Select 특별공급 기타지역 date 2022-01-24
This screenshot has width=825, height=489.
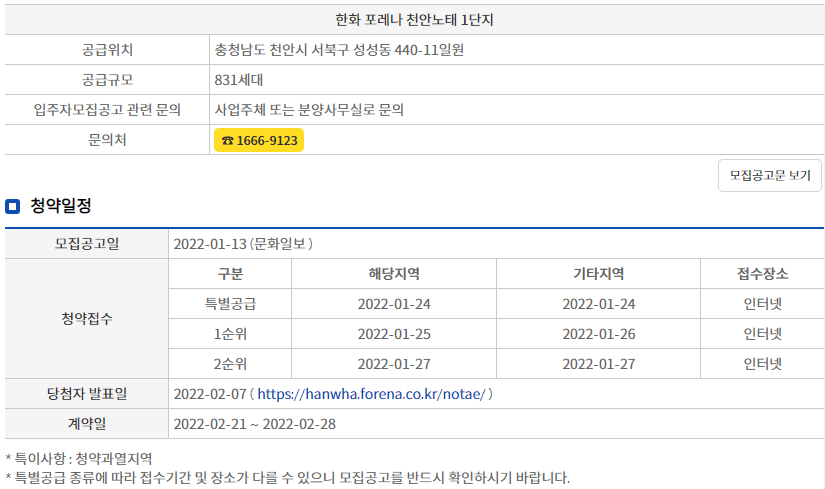click(598, 304)
